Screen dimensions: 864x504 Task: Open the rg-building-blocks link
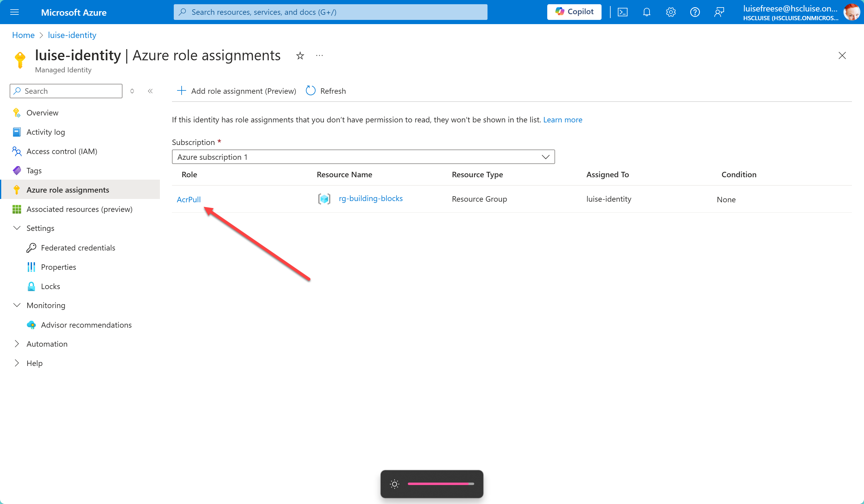click(x=370, y=198)
